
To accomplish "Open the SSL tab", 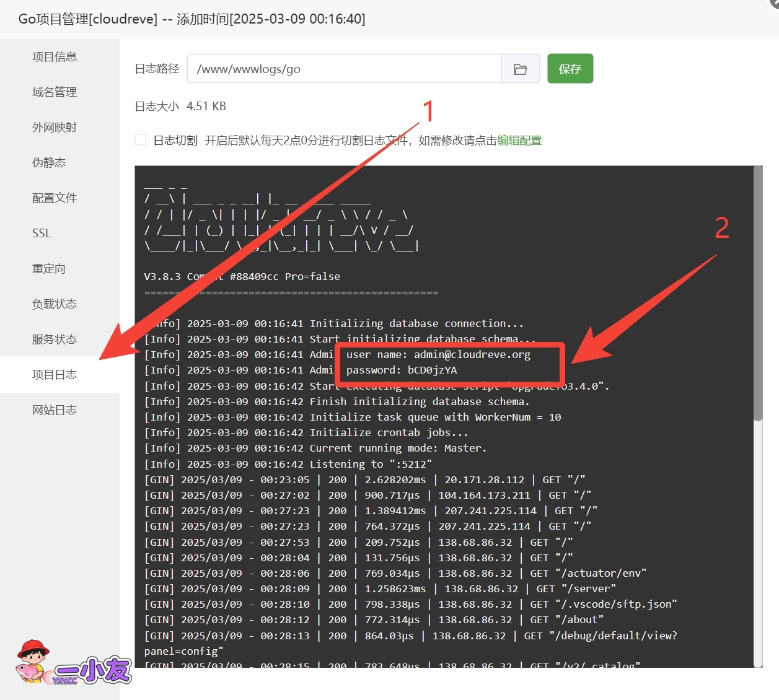I will [x=42, y=234].
